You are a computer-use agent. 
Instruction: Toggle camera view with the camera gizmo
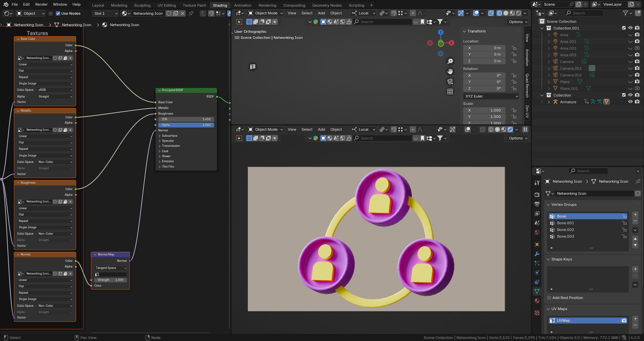point(450,81)
